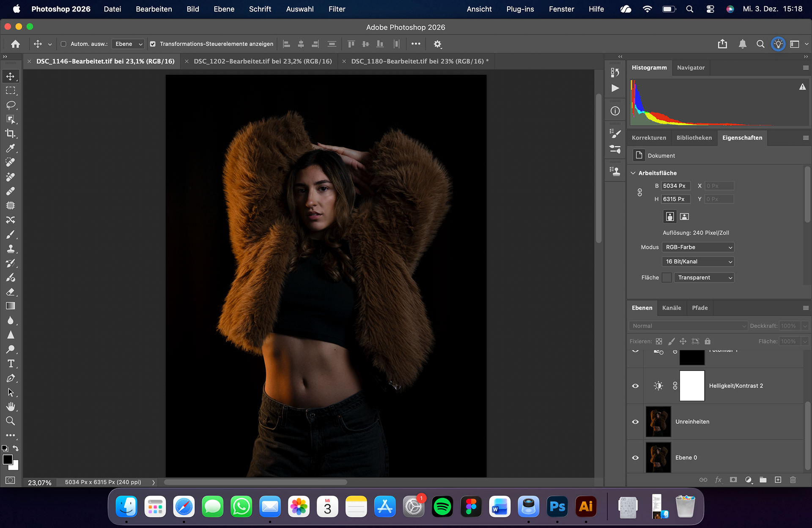This screenshot has height=528, width=812.
Task: Enable the Autom. ausw. checkbox
Action: pyautogui.click(x=63, y=44)
